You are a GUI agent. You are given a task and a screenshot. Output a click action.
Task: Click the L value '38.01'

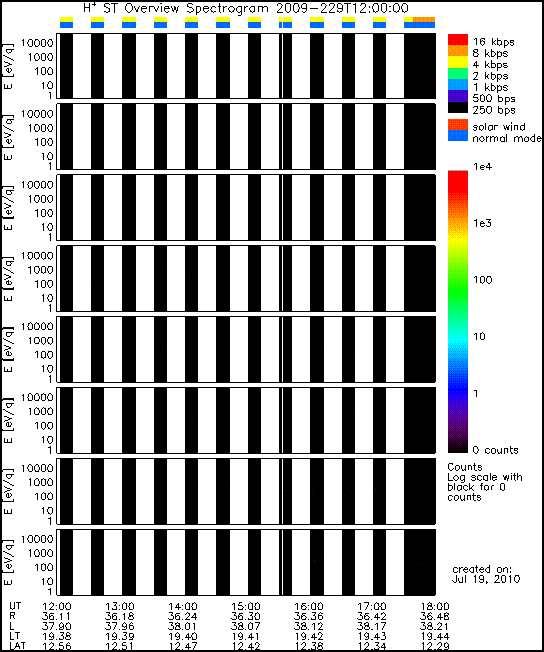183,627
